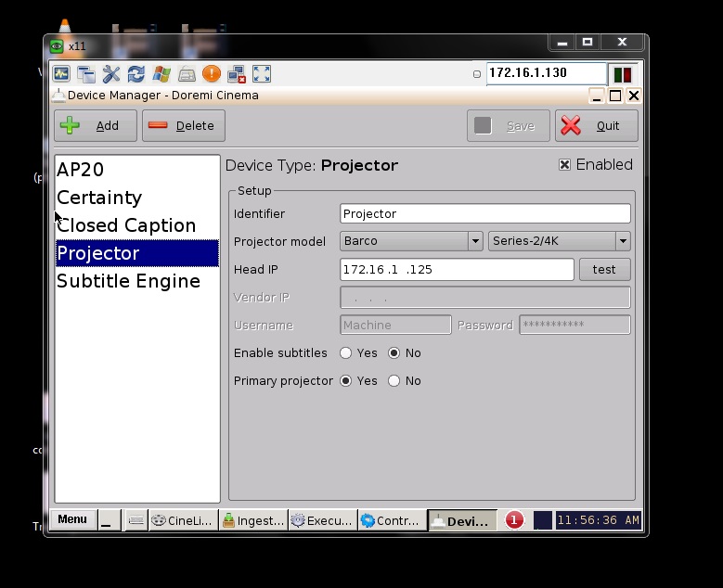The width and height of the screenshot is (723, 588).
Task: Select AP20 in device list
Action: 137,170
